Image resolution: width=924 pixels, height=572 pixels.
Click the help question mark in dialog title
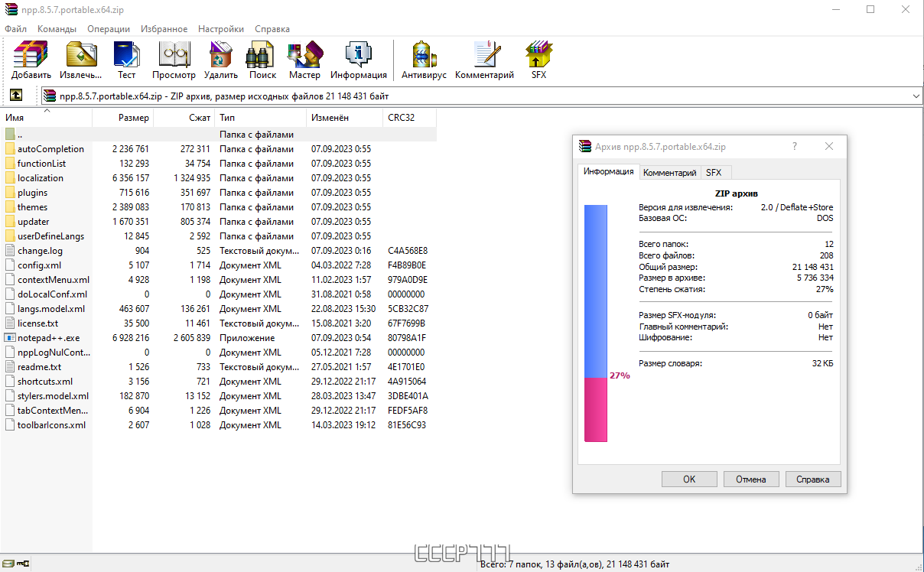click(x=795, y=147)
